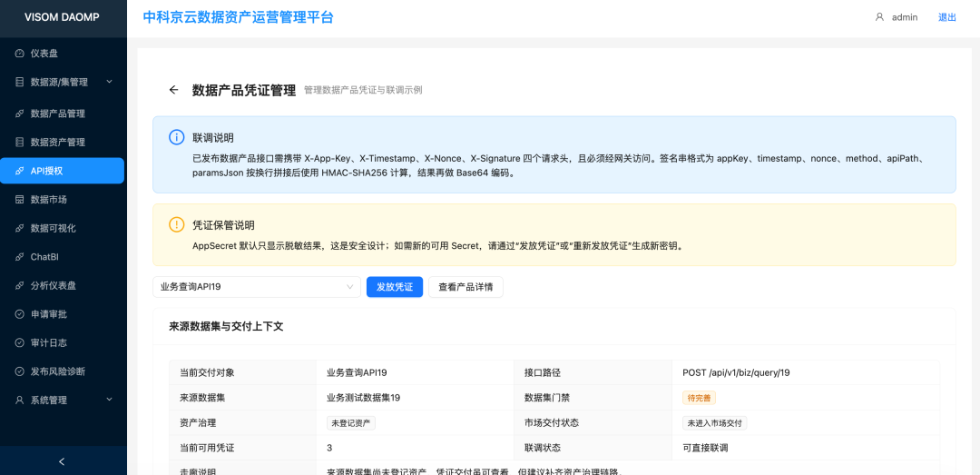The height and width of the screenshot is (475, 980).
Task: Click the admin user avatar icon
Action: [x=879, y=17]
